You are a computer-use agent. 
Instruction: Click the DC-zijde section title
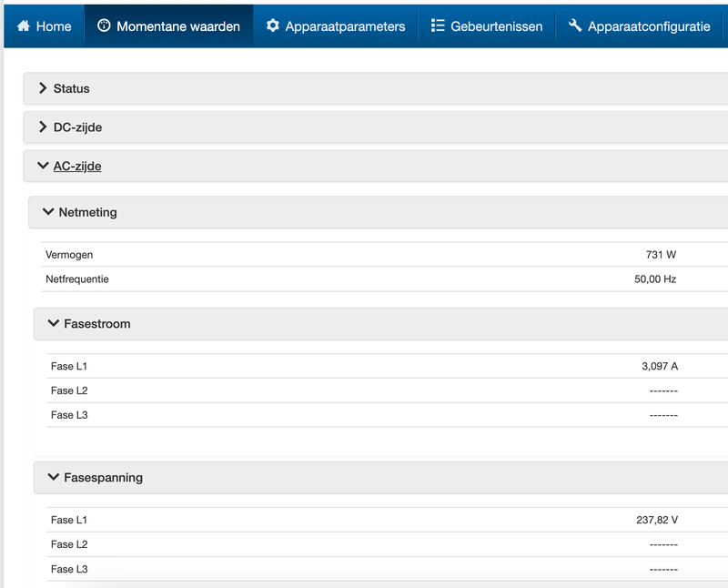coord(77,127)
